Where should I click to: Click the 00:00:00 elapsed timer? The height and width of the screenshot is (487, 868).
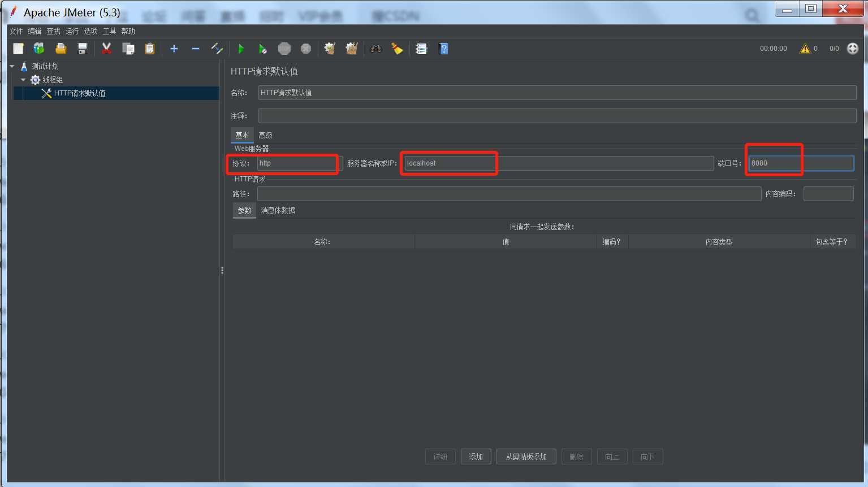coord(773,49)
